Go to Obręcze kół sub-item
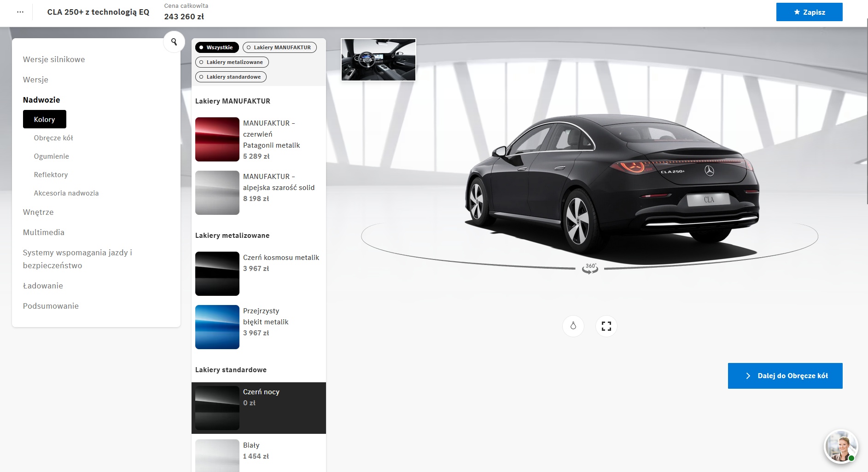This screenshot has height=472, width=868. click(x=53, y=138)
